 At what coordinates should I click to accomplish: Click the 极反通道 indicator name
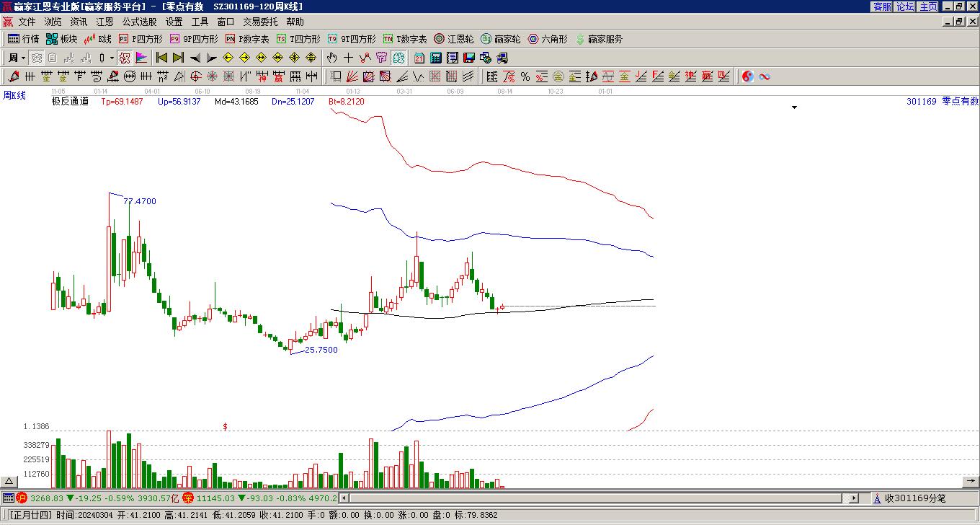(x=70, y=102)
